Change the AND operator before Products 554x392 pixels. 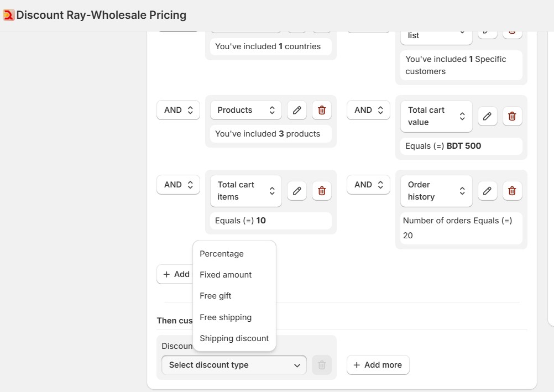tap(177, 110)
